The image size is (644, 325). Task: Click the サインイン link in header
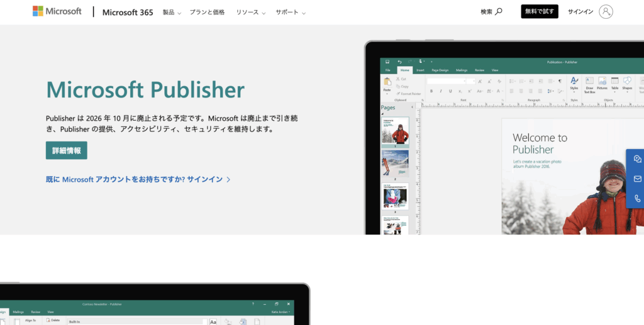[x=580, y=11]
